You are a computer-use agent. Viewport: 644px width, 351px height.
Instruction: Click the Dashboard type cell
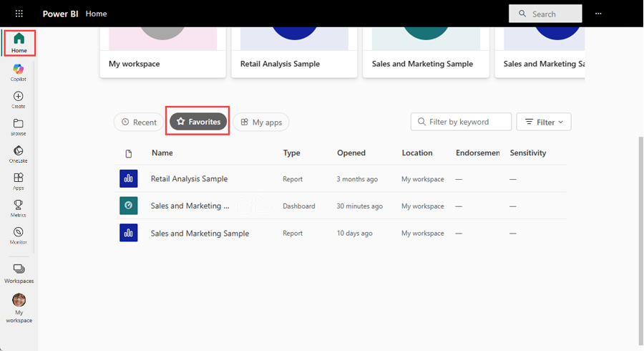pos(298,206)
